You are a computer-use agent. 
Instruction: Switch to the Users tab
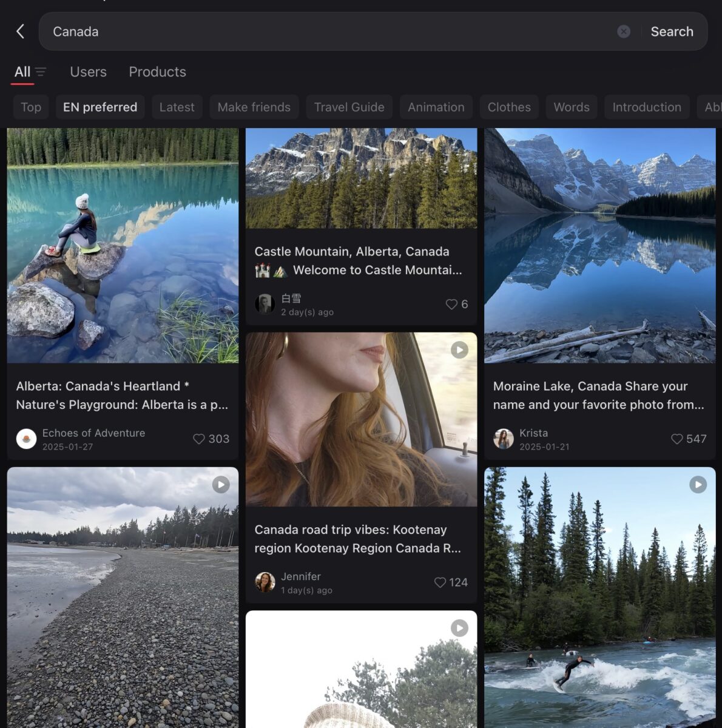pyautogui.click(x=88, y=72)
